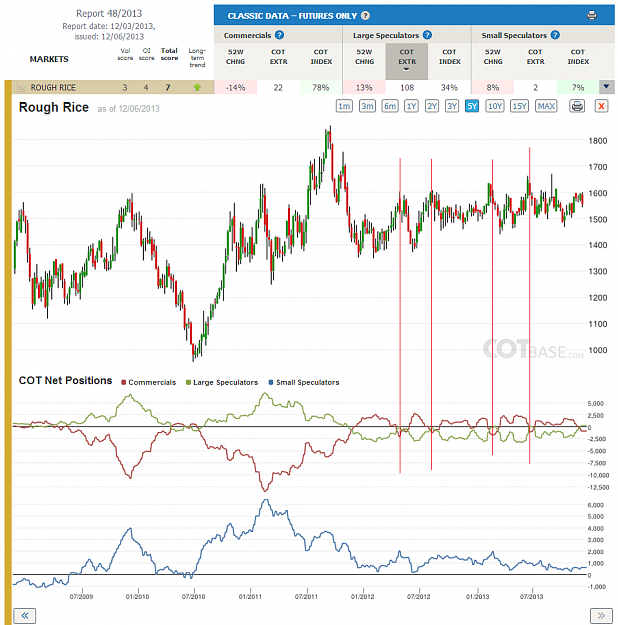Toggle the Small Speculators legend series
Image resolution: width=618 pixels, height=625 pixels.
pyautogui.click(x=304, y=383)
